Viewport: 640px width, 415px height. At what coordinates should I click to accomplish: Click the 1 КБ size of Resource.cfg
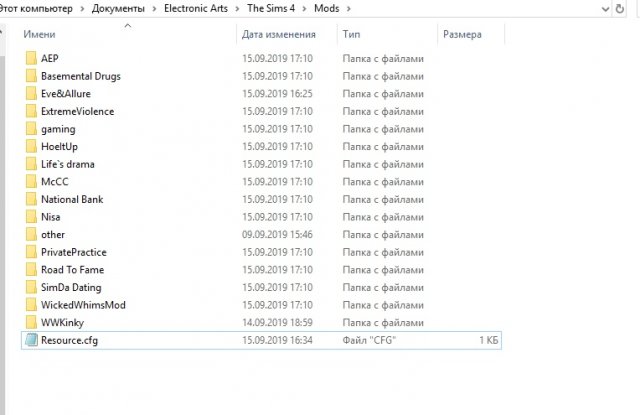[x=489, y=340]
